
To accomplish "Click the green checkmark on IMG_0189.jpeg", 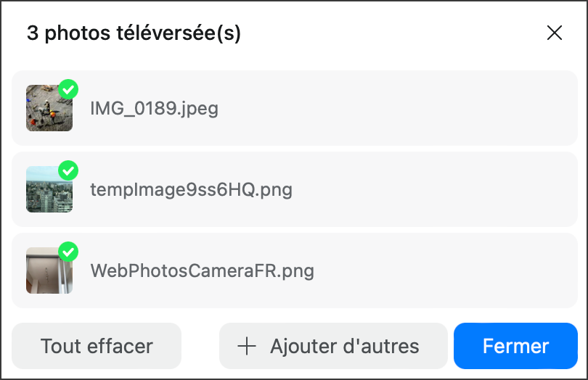I will click(68, 89).
